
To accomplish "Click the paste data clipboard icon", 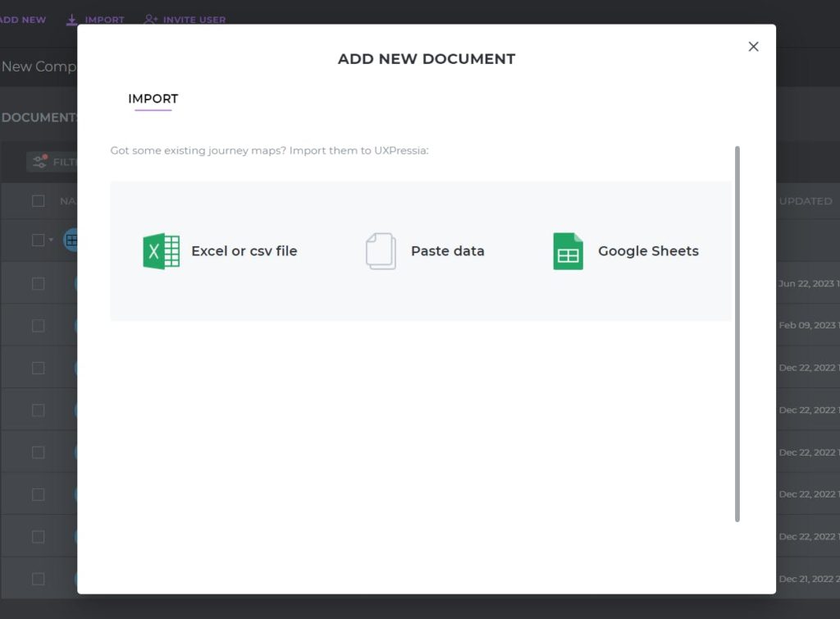I will pos(381,251).
